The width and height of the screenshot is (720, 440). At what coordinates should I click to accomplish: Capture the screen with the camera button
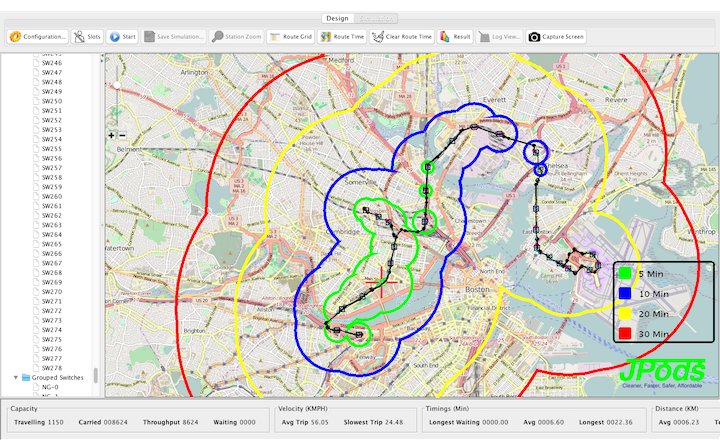tap(556, 37)
